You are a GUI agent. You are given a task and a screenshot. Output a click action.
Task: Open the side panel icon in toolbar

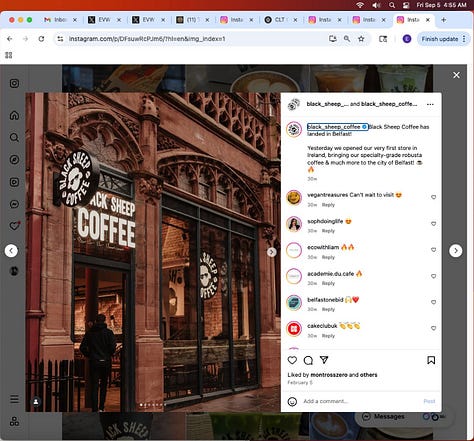tap(383, 39)
